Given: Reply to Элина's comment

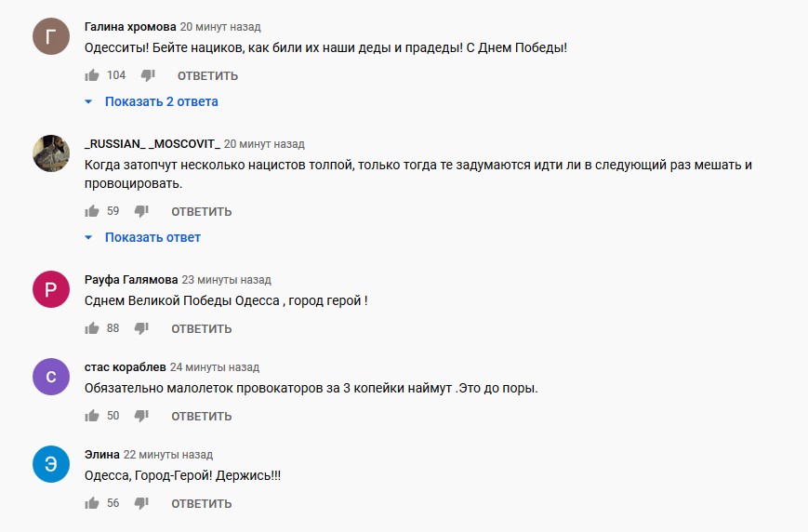Looking at the screenshot, I should point(202,504).
